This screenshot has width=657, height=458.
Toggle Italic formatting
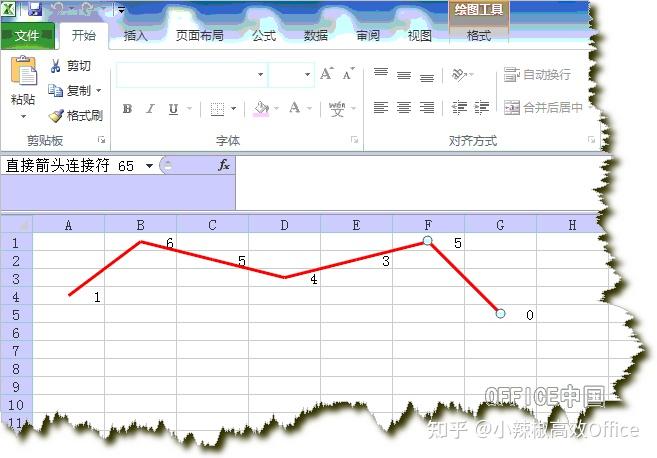pyautogui.click(x=150, y=109)
